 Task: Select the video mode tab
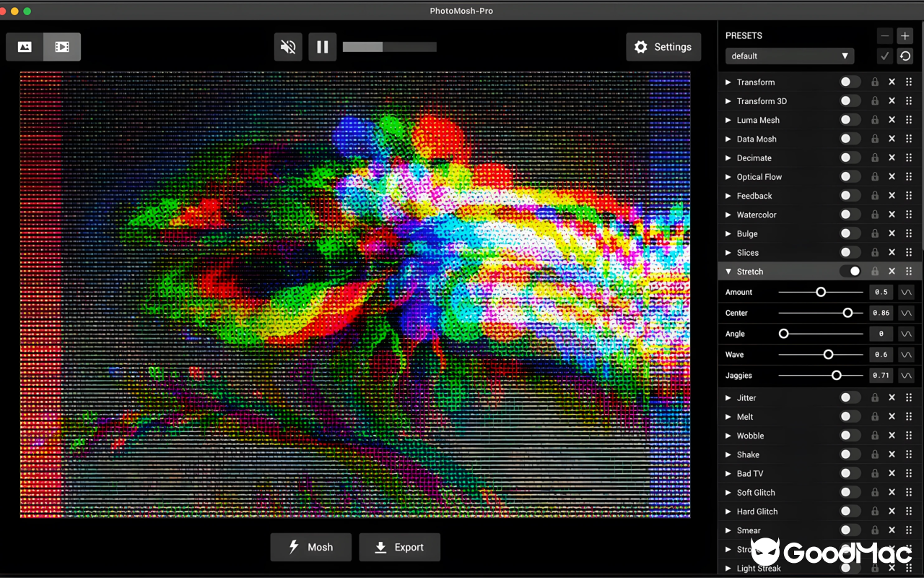tap(62, 46)
